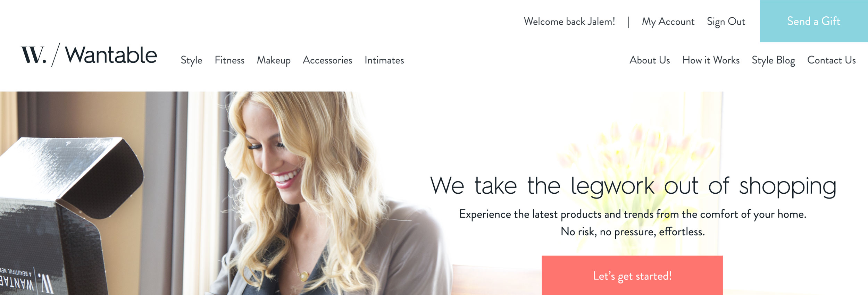Screen dimensions: 868x295
Task: Open the Style category
Action: click(x=191, y=60)
